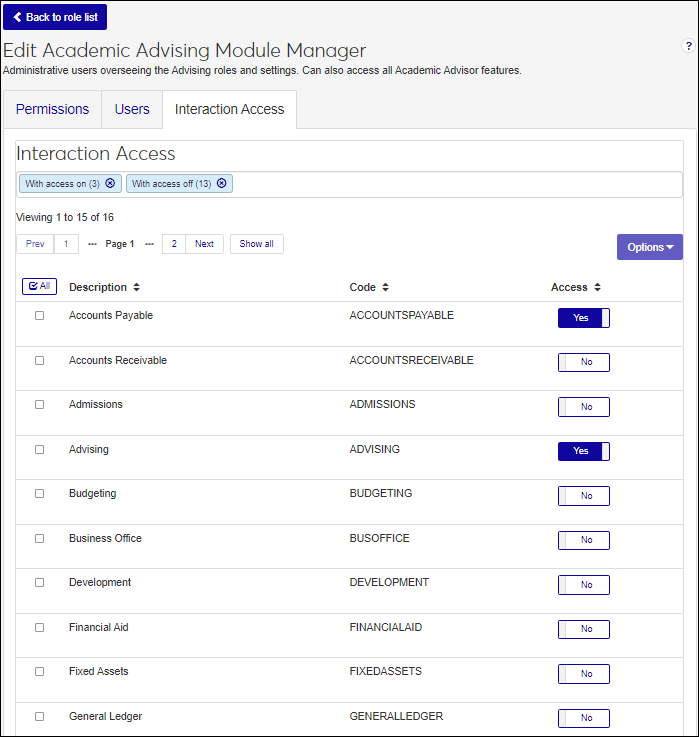Screen dimensions: 699x737
Task: Toggle Accounts Payable access off
Action: click(583, 318)
